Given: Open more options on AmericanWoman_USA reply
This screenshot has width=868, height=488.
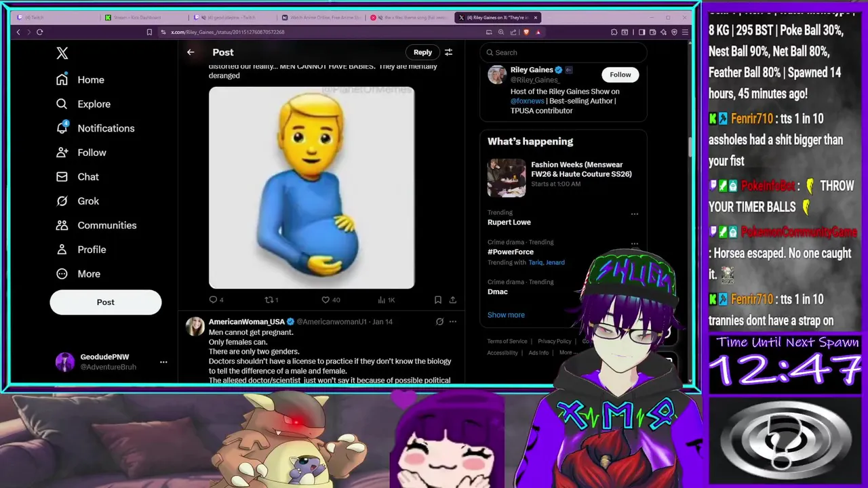Looking at the screenshot, I should coord(453,322).
